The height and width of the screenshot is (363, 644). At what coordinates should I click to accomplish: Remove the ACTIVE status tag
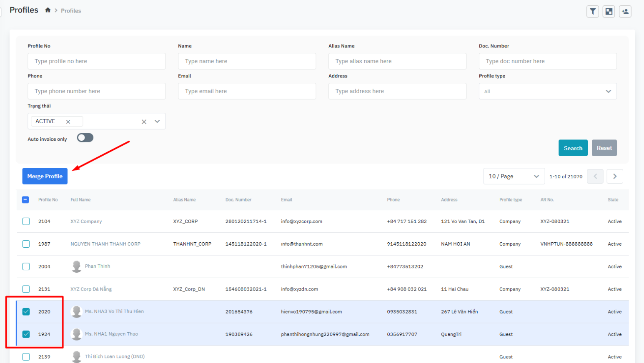point(68,122)
